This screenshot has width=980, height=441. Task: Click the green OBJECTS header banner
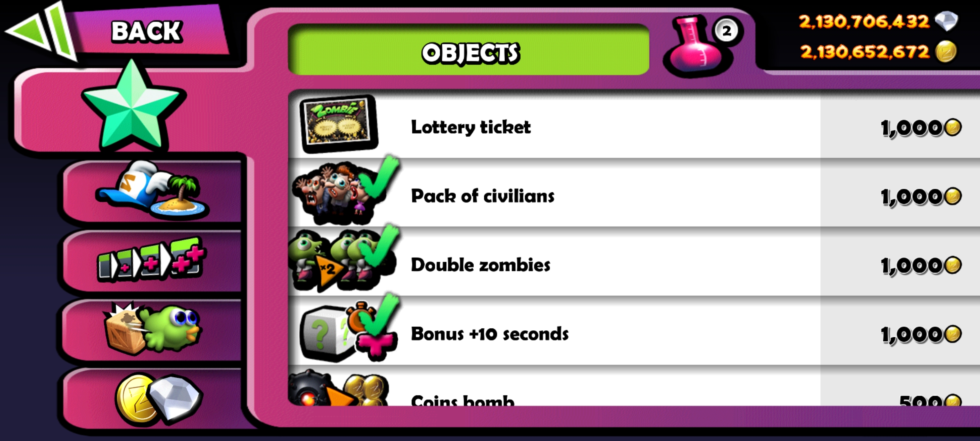pyautogui.click(x=469, y=50)
